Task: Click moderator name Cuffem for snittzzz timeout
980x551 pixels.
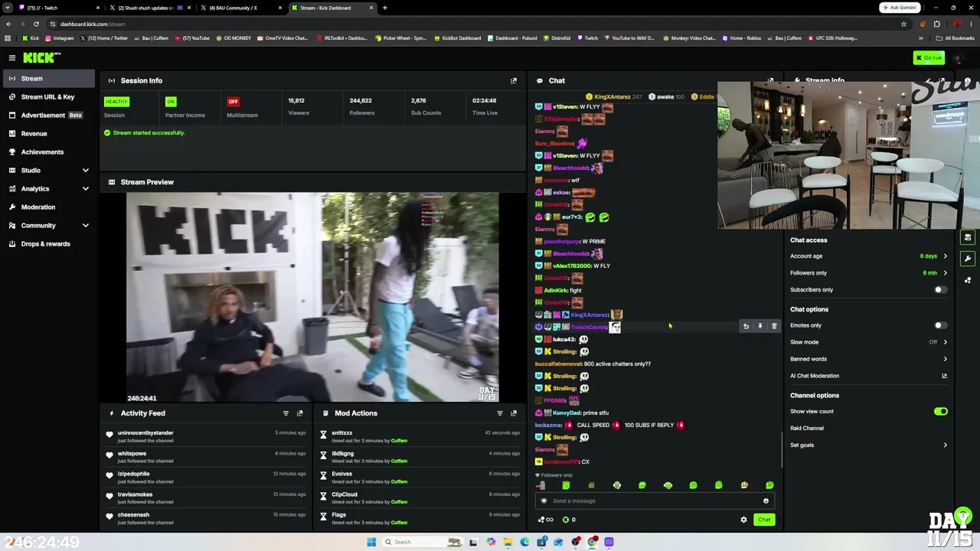Action: pyautogui.click(x=399, y=441)
